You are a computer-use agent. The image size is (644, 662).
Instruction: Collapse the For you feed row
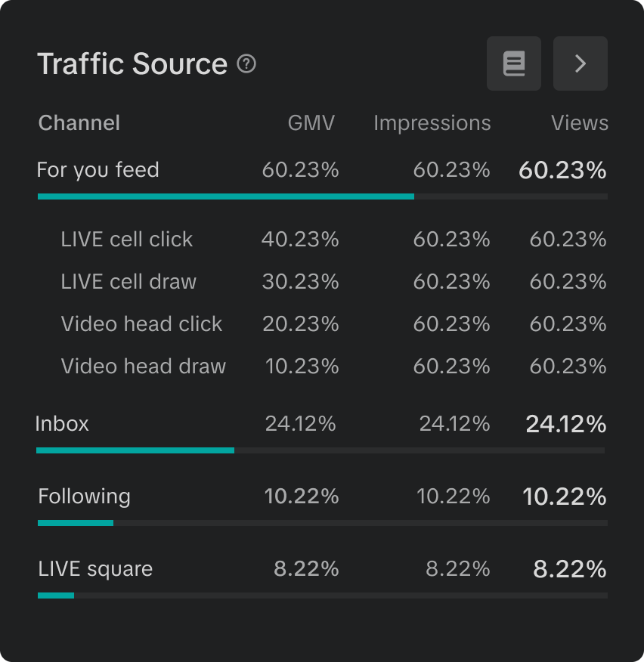[x=98, y=170]
